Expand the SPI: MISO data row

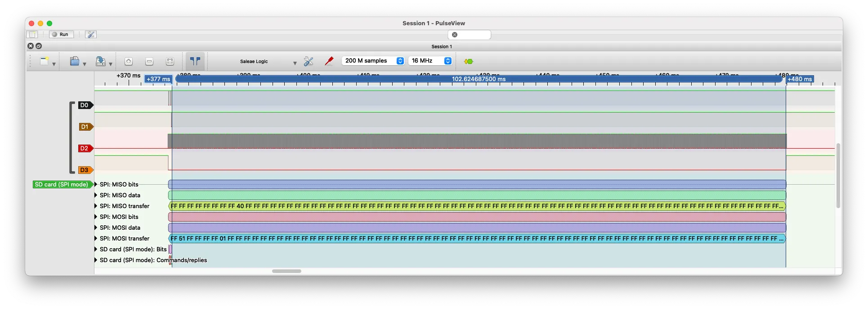coord(96,195)
